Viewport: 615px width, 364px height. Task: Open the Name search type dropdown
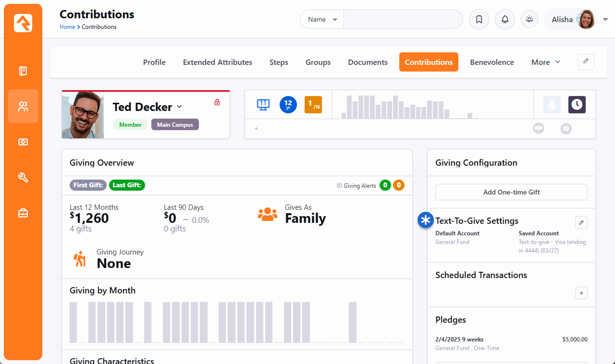[322, 20]
